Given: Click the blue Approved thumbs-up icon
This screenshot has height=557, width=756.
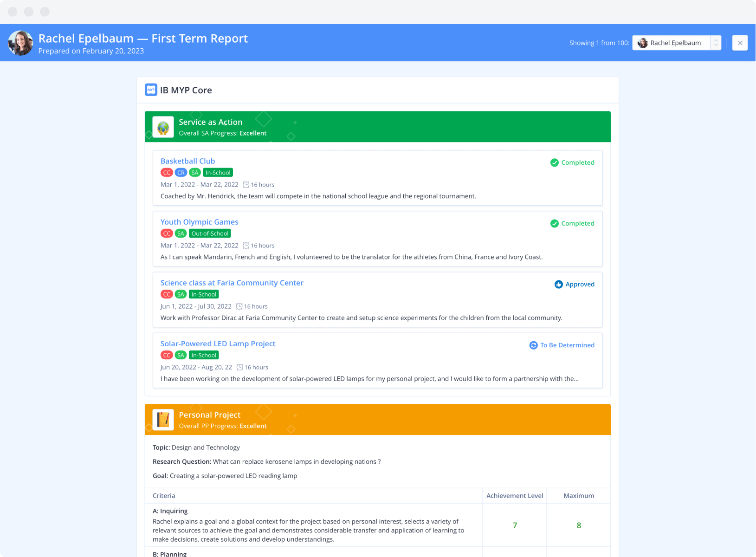Looking at the screenshot, I should tap(558, 284).
